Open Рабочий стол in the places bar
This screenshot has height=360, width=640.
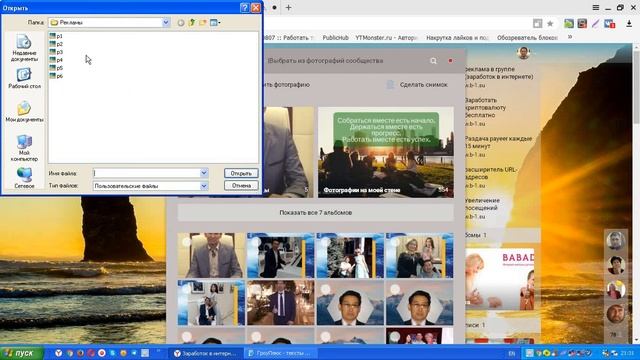pos(24,78)
